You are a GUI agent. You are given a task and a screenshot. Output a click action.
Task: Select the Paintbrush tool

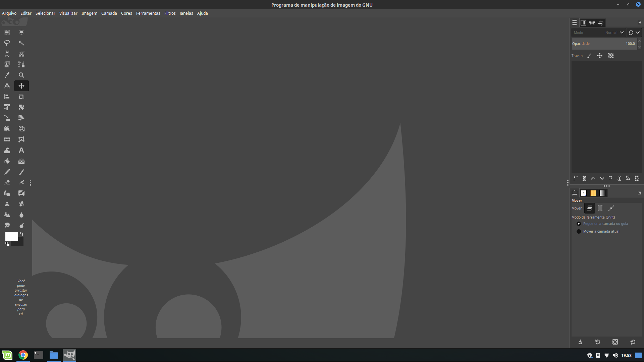click(x=21, y=172)
